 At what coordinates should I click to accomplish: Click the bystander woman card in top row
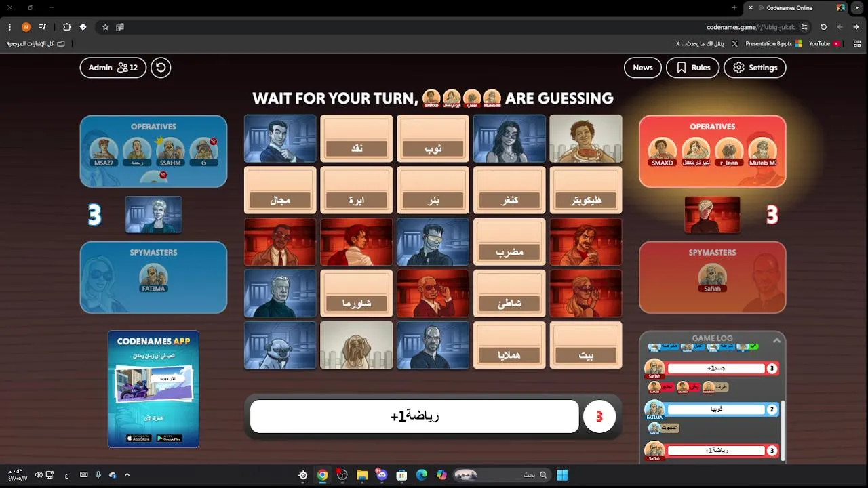pyautogui.click(x=586, y=139)
